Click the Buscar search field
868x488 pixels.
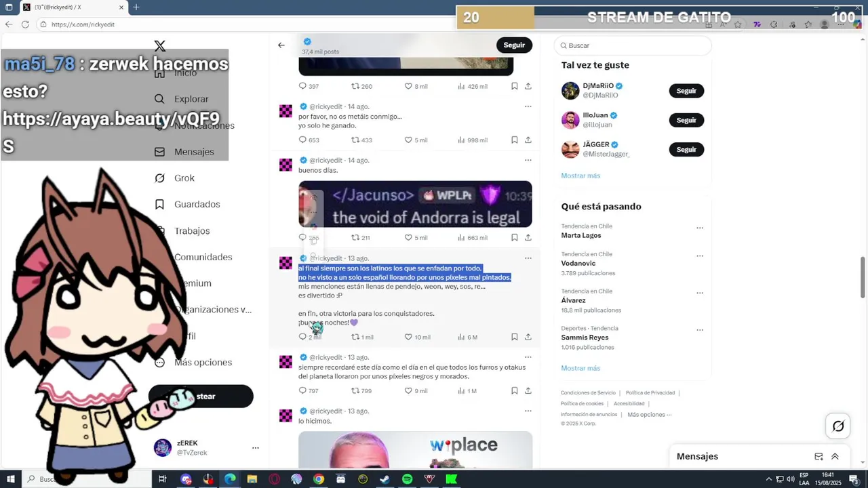pos(633,45)
